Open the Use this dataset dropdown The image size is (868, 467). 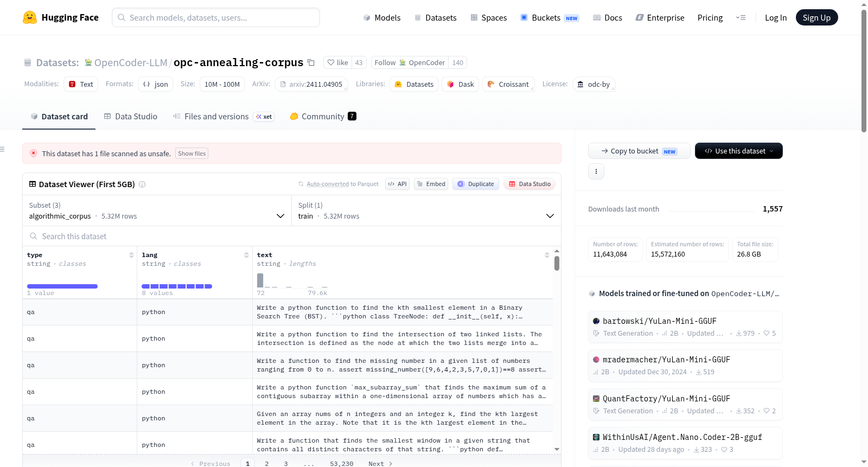click(x=738, y=151)
